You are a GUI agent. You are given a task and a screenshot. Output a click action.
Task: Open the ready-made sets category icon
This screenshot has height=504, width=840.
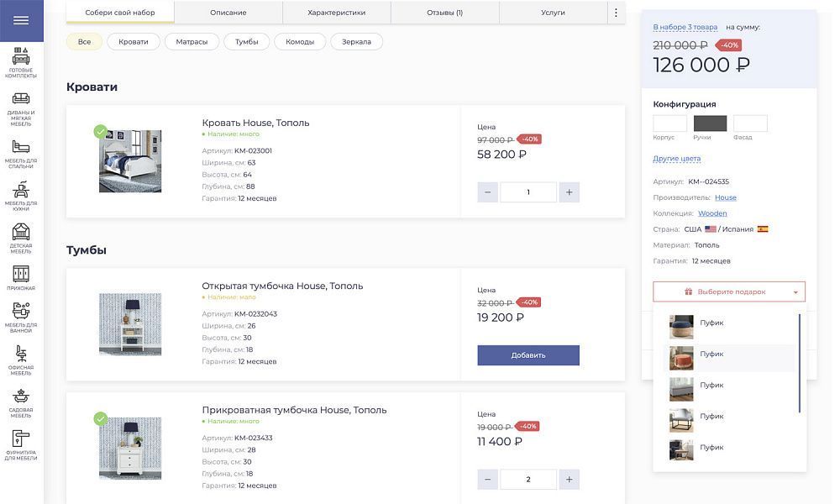click(21, 57)
